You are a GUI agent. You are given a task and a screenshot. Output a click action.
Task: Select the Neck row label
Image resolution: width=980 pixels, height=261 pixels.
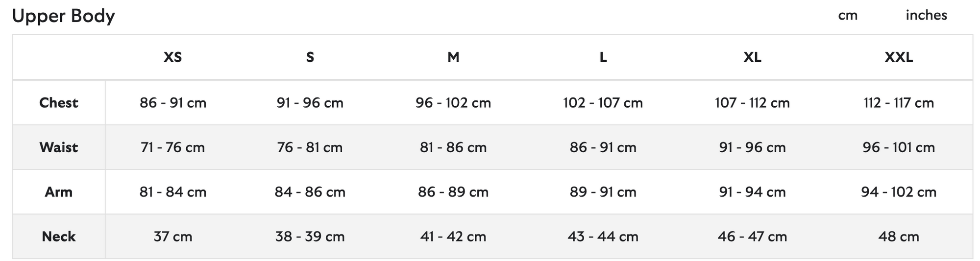(x=59, y=237)
